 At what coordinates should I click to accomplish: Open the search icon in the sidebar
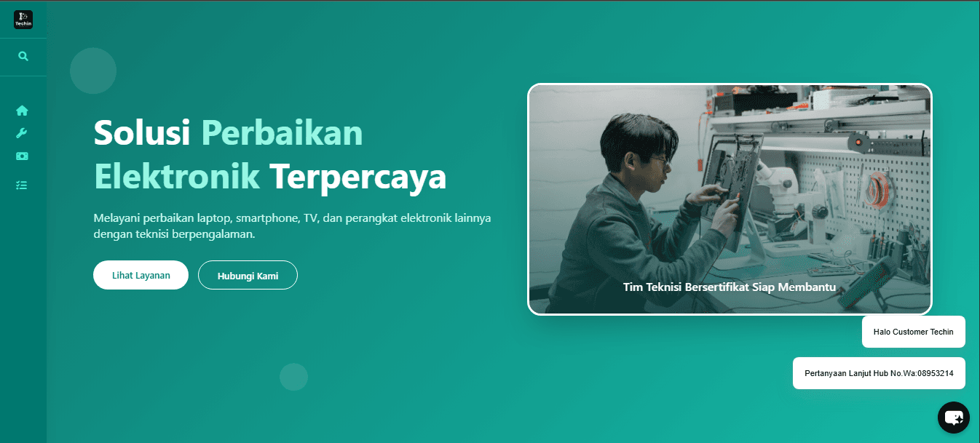(x=23, y=56)
